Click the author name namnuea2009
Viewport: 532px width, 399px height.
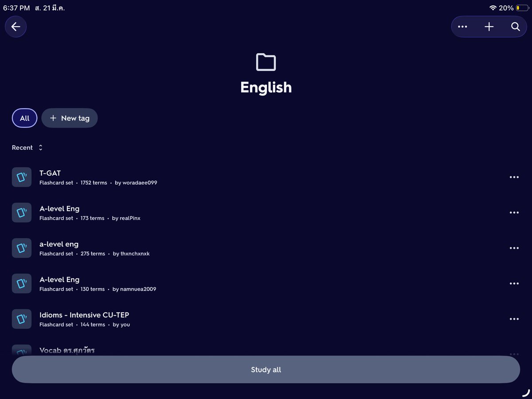tap(138, 289)
